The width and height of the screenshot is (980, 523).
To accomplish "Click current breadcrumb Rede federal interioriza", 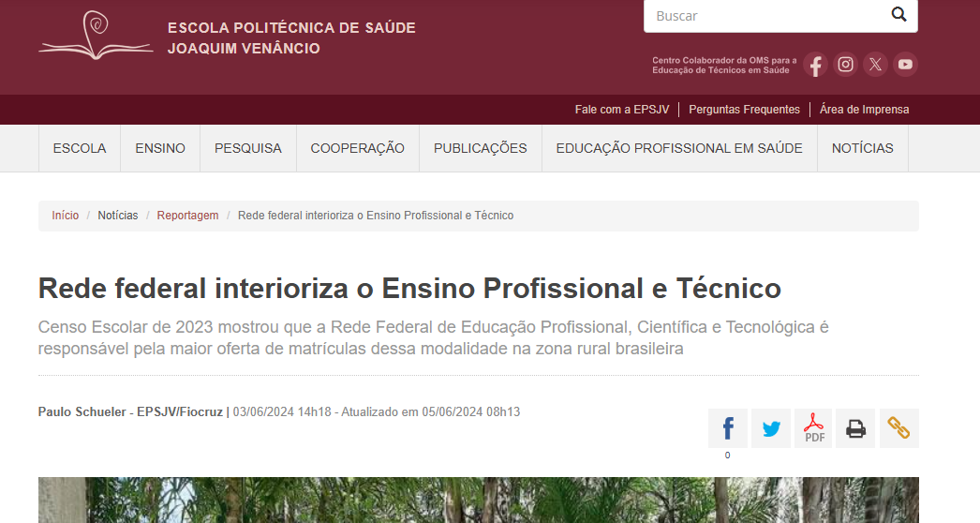I will pyautogui.click(x=376, y=216).
